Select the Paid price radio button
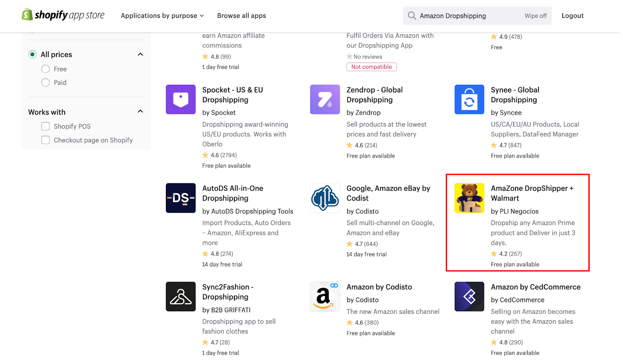Viewport: 623px width, 364px height. (46, 82)
